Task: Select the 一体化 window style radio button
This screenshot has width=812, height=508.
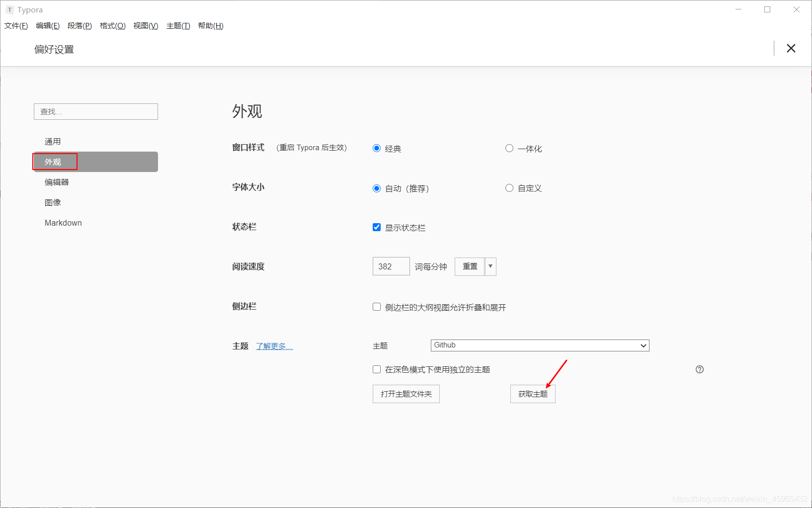Action: pyautogui.click(x=509, y=148)
